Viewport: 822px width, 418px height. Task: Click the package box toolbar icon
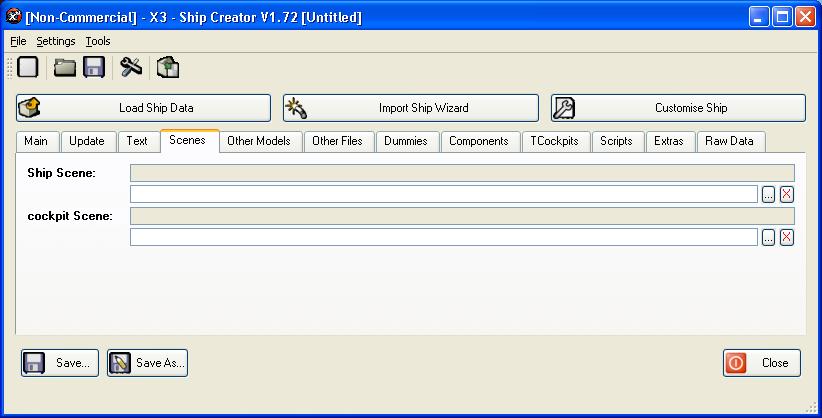[x=168, y=67]
